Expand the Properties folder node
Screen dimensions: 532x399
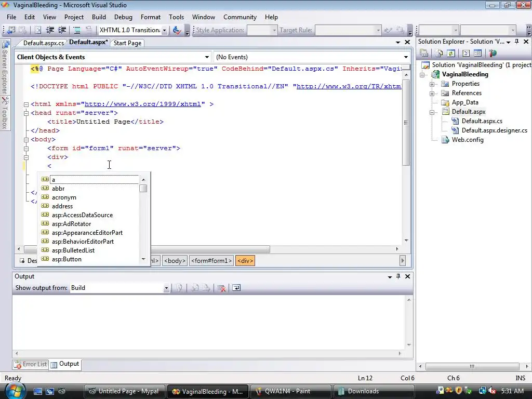(x=432, y=84)
